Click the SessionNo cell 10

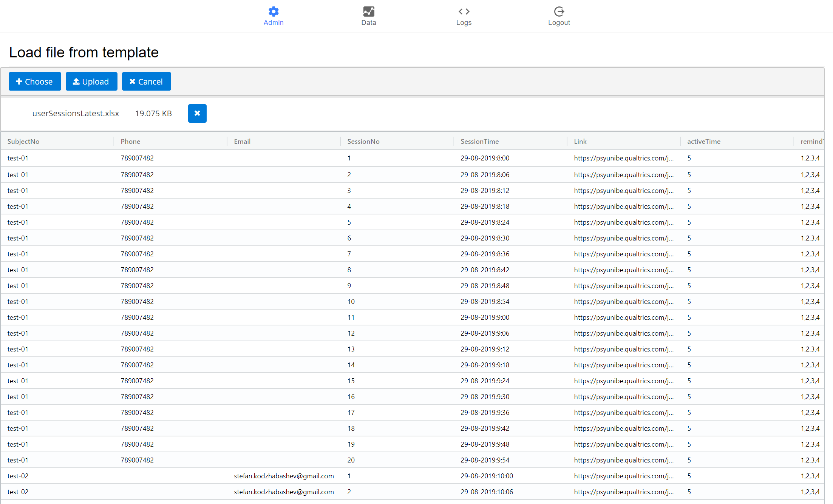click(x=351, y=302)
